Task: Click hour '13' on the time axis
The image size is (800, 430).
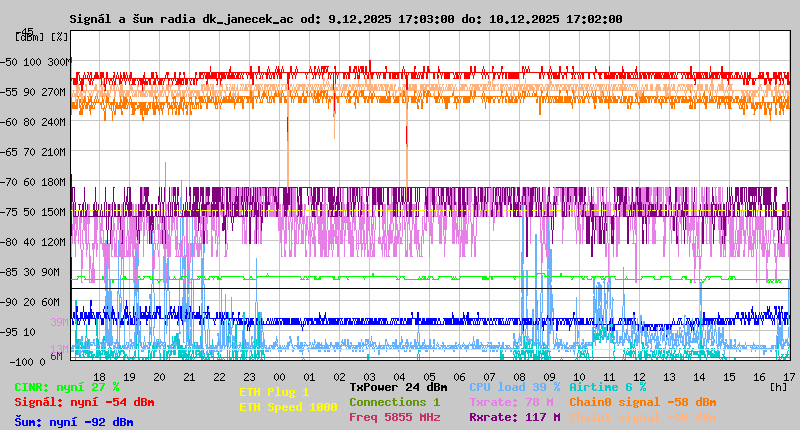Action: 669,377
